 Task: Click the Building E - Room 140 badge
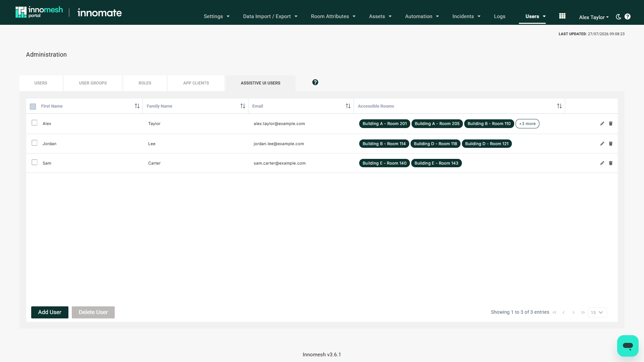384,163
